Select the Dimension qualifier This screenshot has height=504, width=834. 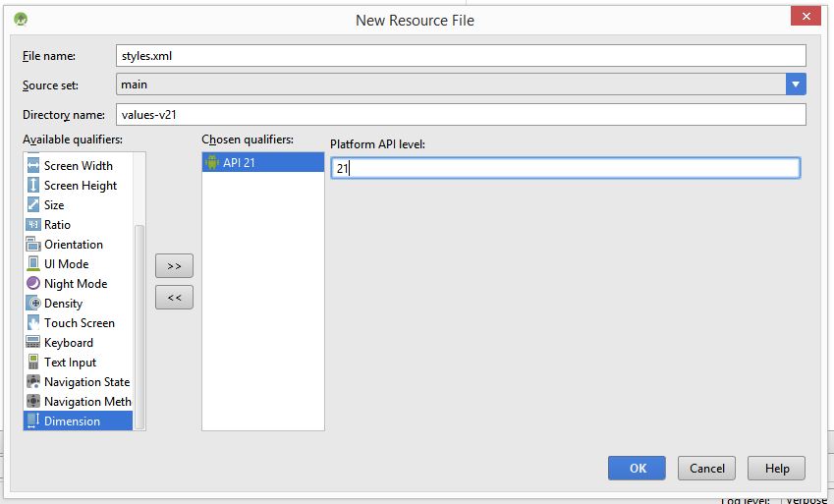72,421
